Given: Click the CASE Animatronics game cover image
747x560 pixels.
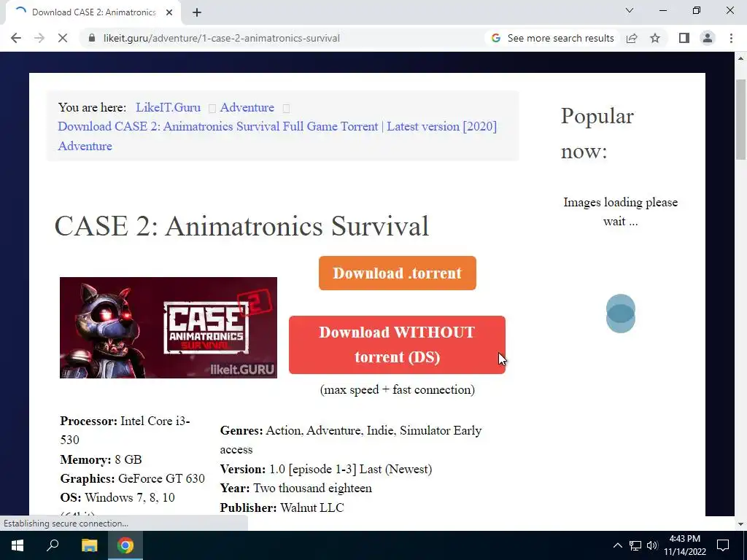Looking at the screenshot, I should [x=169, y=327].
